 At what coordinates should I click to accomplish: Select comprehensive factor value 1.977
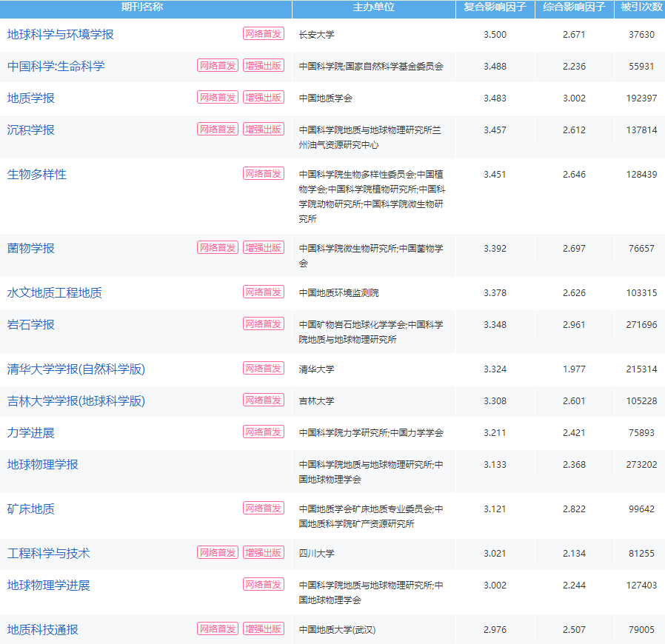click(574, 369)
